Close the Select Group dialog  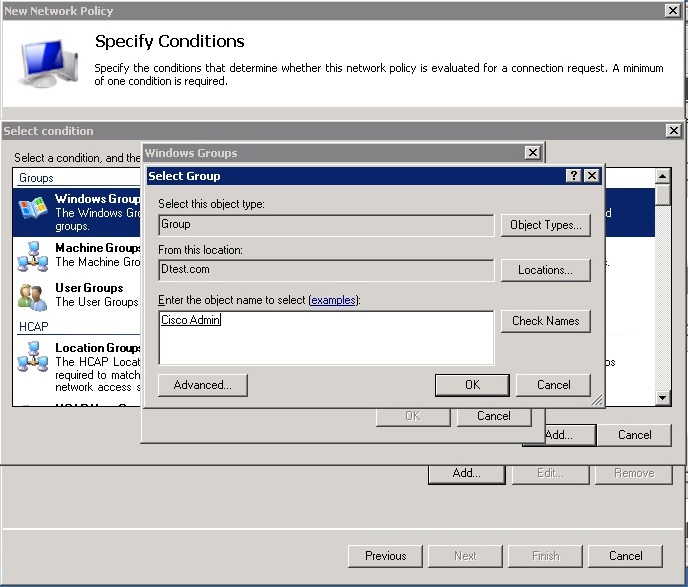[592, 176]
